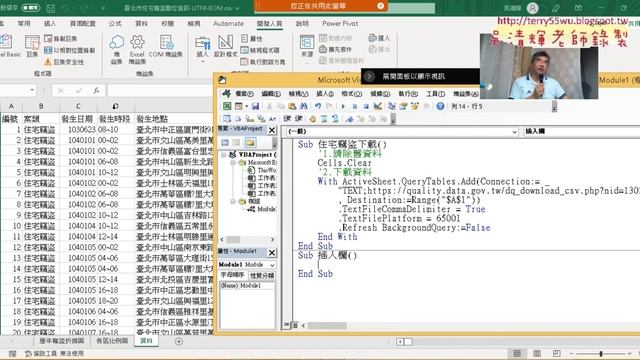
Task: Open 編輯(E) menu in VBA editor
Action: point(271,93)
